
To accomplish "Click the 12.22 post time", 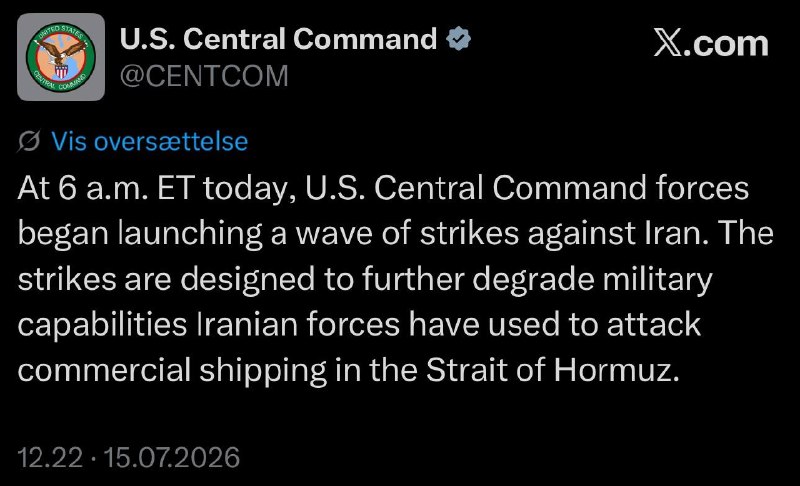I will (x=50, y=457).
